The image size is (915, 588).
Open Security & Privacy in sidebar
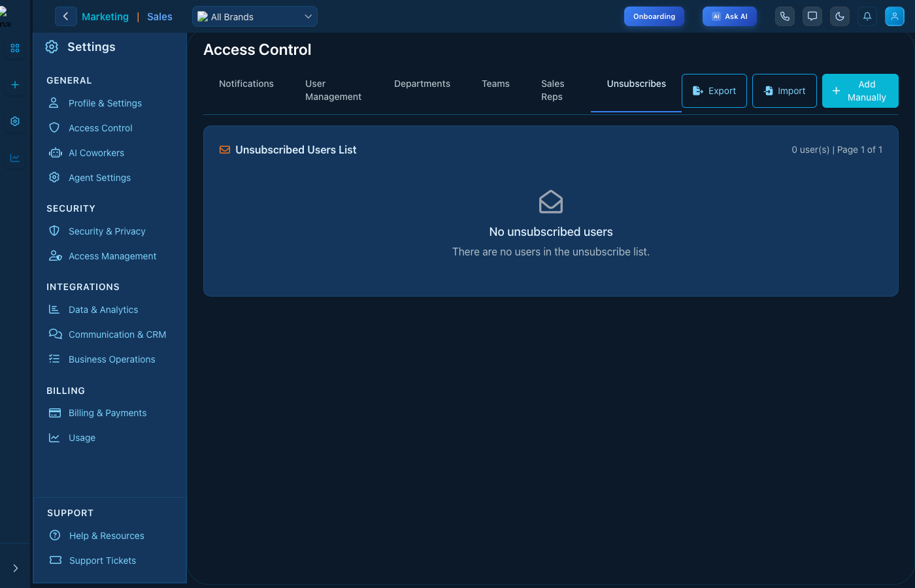107,231
